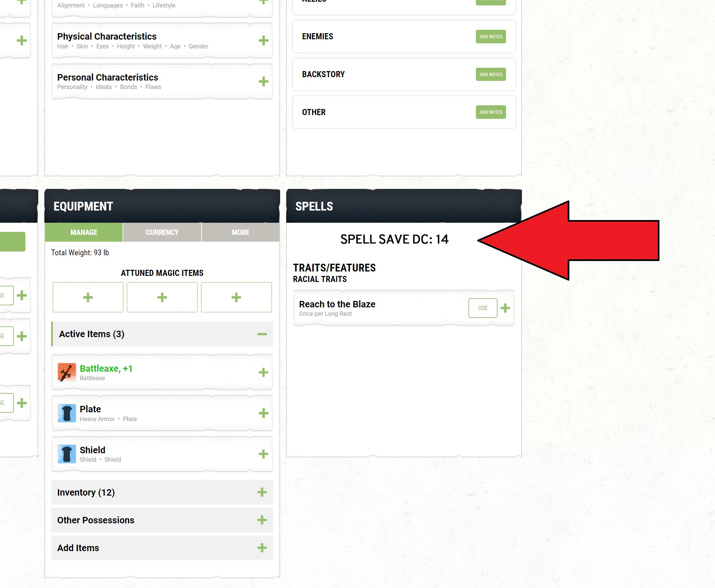Click plus icon on the Shield row
This screenshot has width=715, height=588.
pyautogui.click(x=263, y=454)
